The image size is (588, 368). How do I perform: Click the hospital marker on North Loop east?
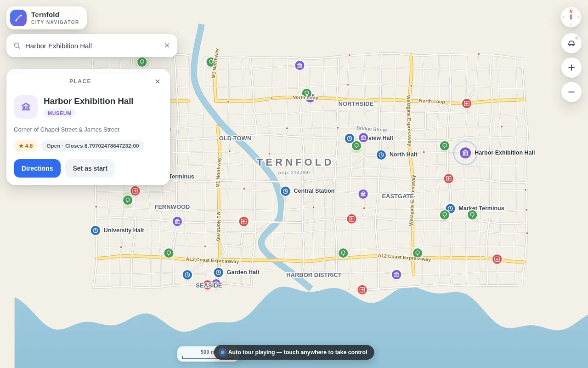click(x=467, y=103)
